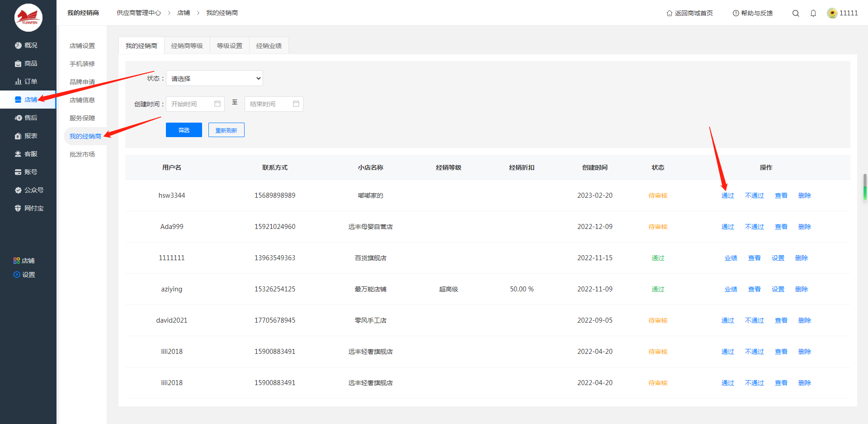Click 查看 for user Ada999
Viewport: 868px width, 424px height.
click(781, 227)
